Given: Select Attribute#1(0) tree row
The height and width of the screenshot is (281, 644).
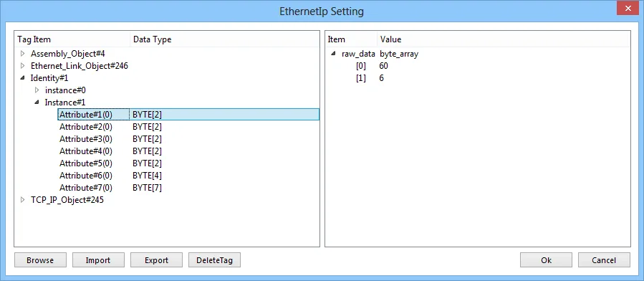Looking at the screenshot, I should [188, 114].
